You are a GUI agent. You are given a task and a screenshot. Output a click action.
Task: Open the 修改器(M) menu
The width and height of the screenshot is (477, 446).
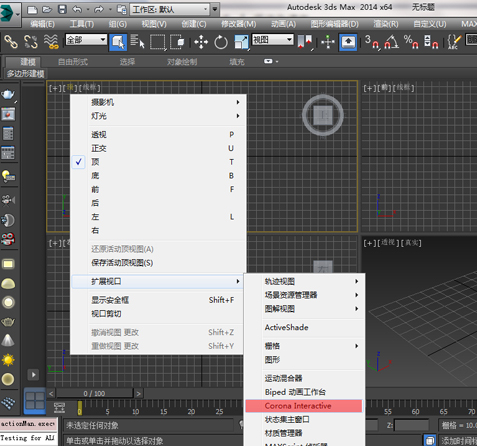click(x=239, y=24)
